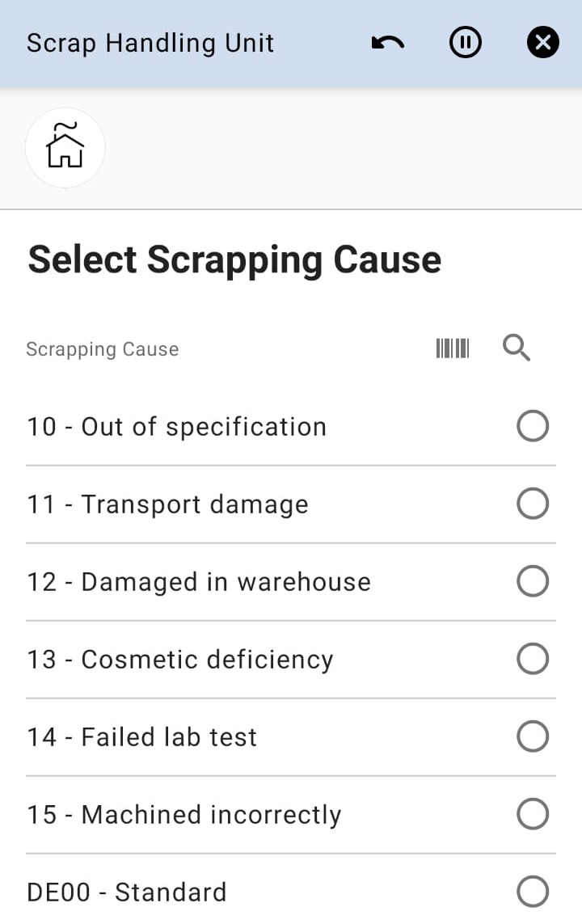Viewport: 582px width, 924px height.
Task: Click the '14 - Failed lab test' label
Action: click(x=142, y=737)
